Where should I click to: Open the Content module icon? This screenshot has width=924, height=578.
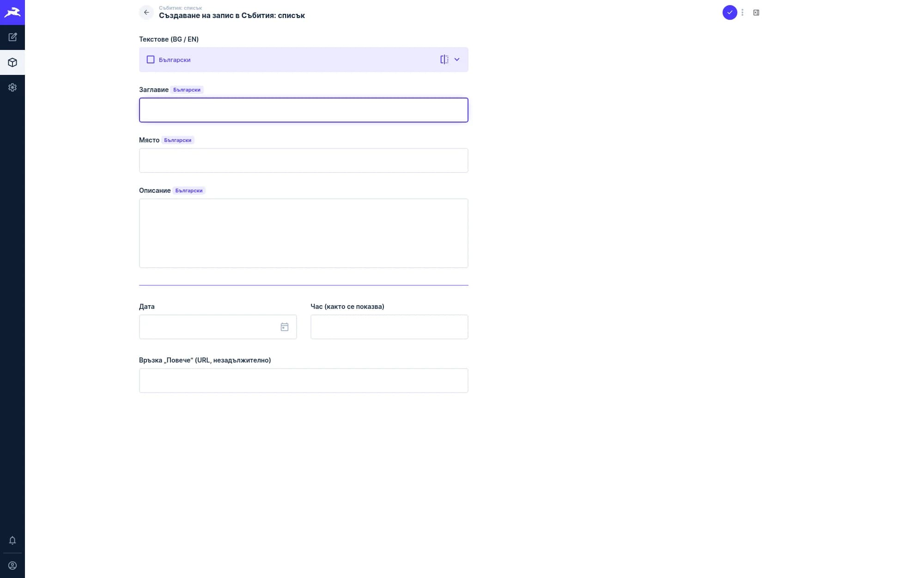[x=12, y=37]
